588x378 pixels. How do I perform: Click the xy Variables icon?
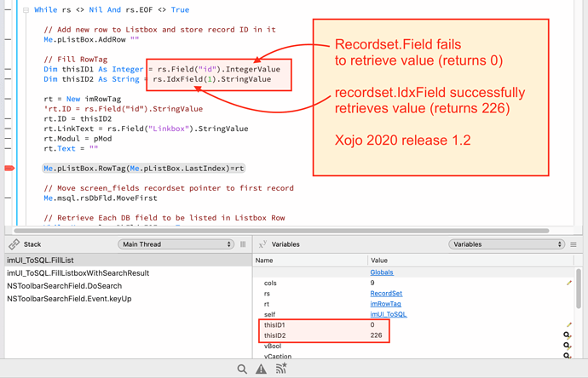pyautogui.click(x=262, y=244)
